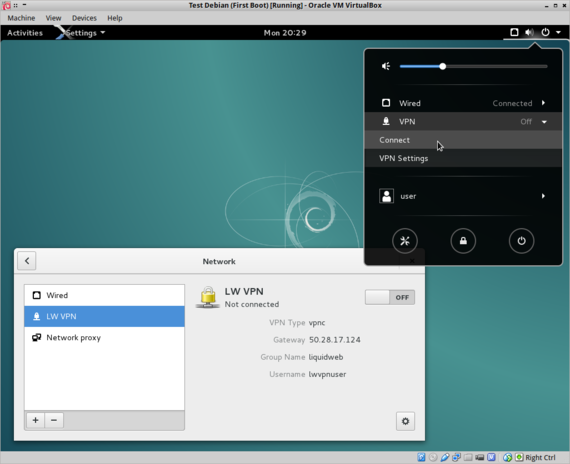Image resolution: width=570 pixels, height=464 pixels.
Task: Click the video capture icon in VirtualBox status bar
Action: [x=479, y=457]
